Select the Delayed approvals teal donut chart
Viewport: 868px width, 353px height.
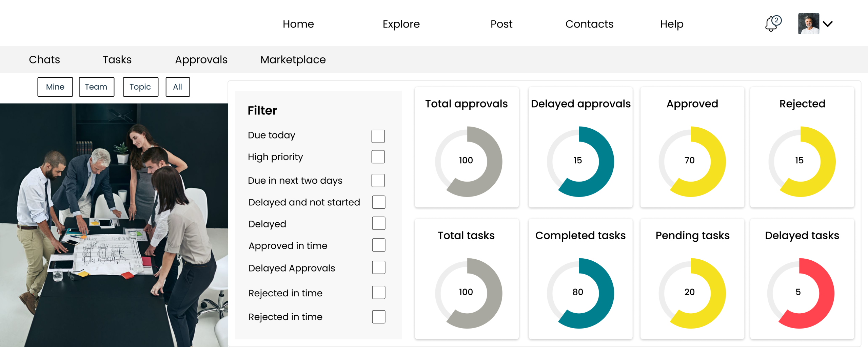coord(580,161)
